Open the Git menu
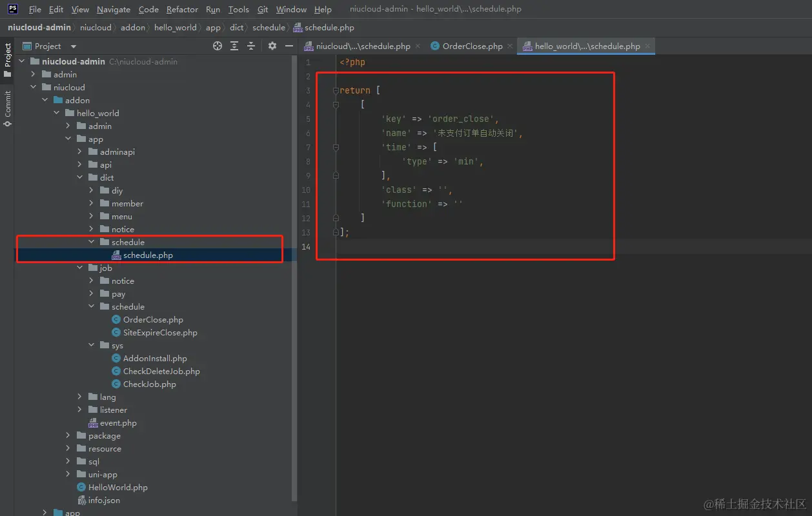 (x=263, y=9)
